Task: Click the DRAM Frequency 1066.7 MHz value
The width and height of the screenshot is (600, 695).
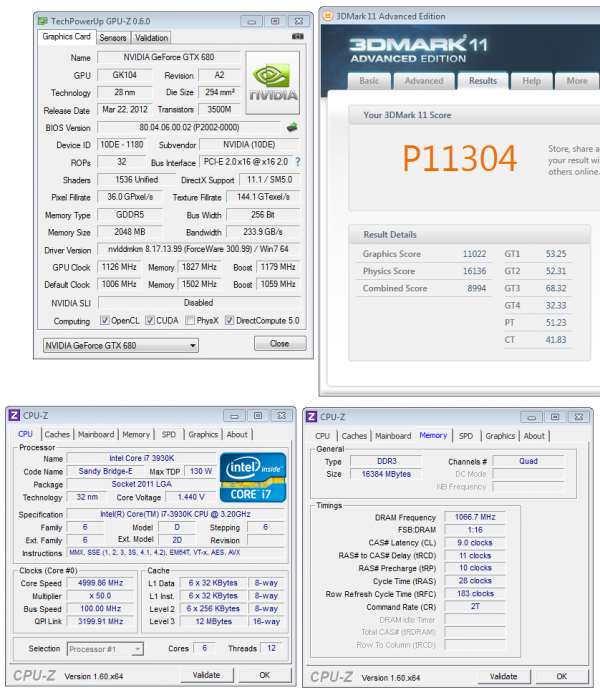Action: pos(475,517)
